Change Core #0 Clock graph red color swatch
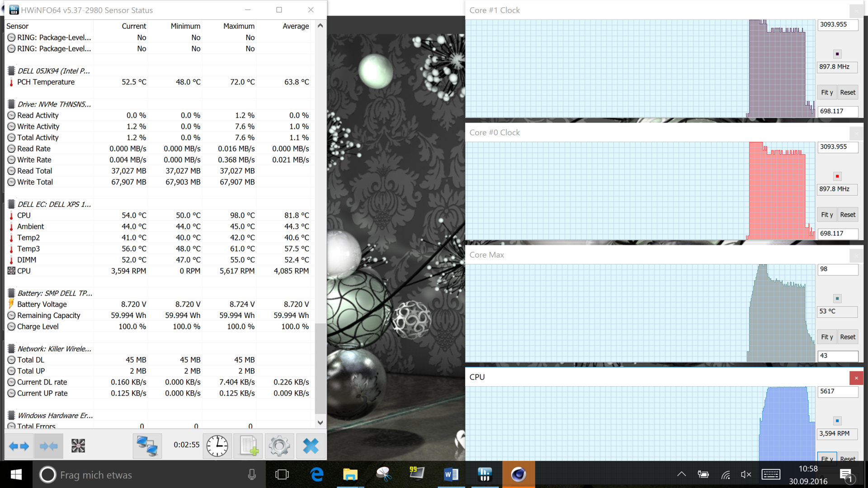Screen dimensions: 868x488 pyautogui.click(x=837, y=176)
